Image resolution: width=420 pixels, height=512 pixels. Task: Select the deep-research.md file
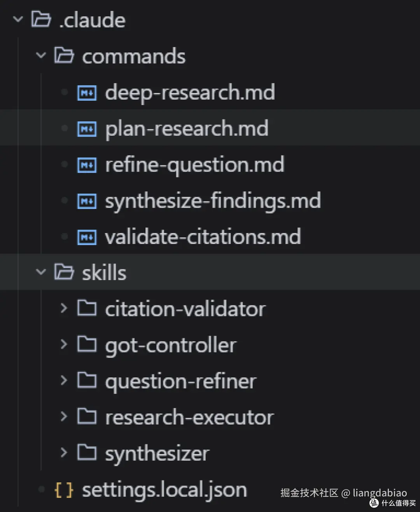(190, 93)
